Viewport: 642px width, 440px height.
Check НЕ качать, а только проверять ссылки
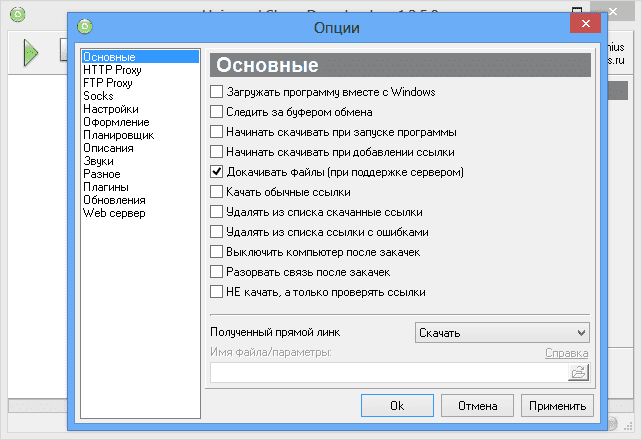(x=217, y=292)
